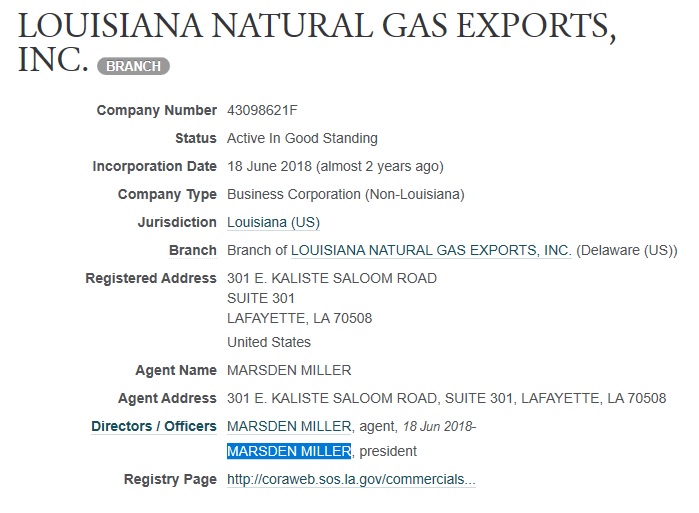Click the Active In Good Standing status

pos(302,138)
